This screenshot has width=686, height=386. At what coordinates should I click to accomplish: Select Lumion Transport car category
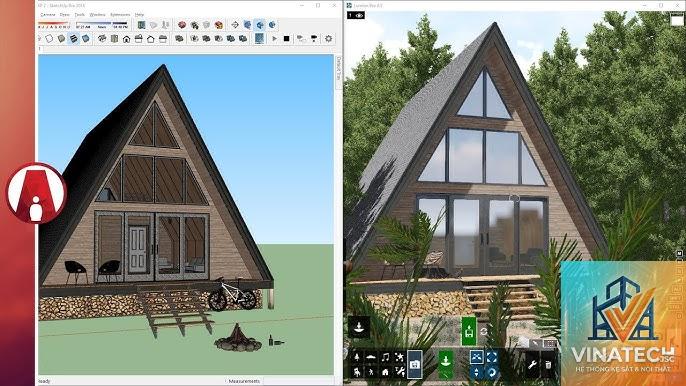(x=371, y=358)
